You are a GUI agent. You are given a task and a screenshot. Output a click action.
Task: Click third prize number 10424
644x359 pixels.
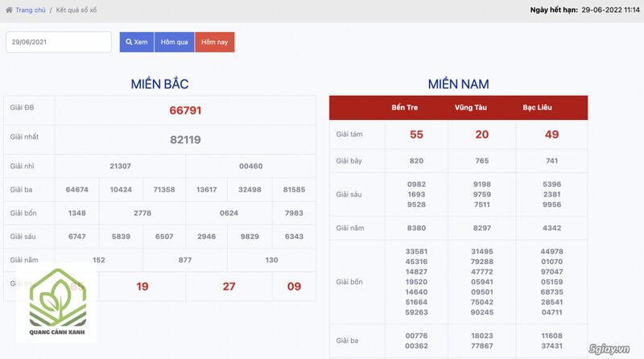[121, 189]
